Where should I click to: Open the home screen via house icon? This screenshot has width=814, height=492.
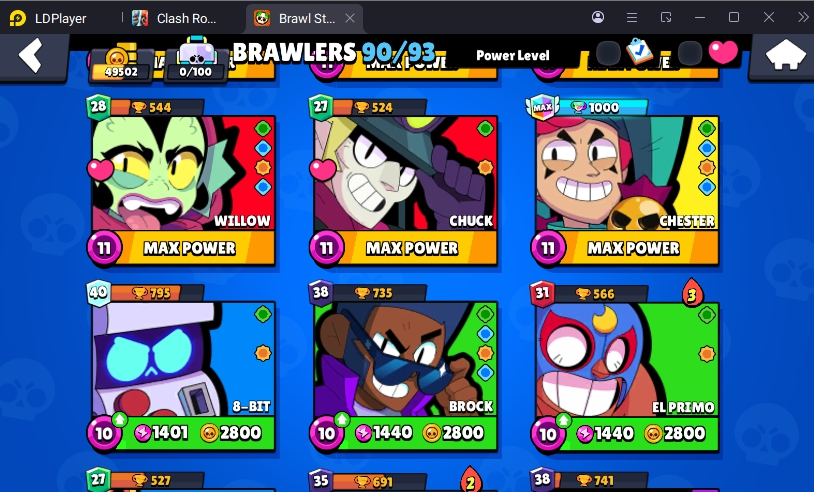coord(785,54)
